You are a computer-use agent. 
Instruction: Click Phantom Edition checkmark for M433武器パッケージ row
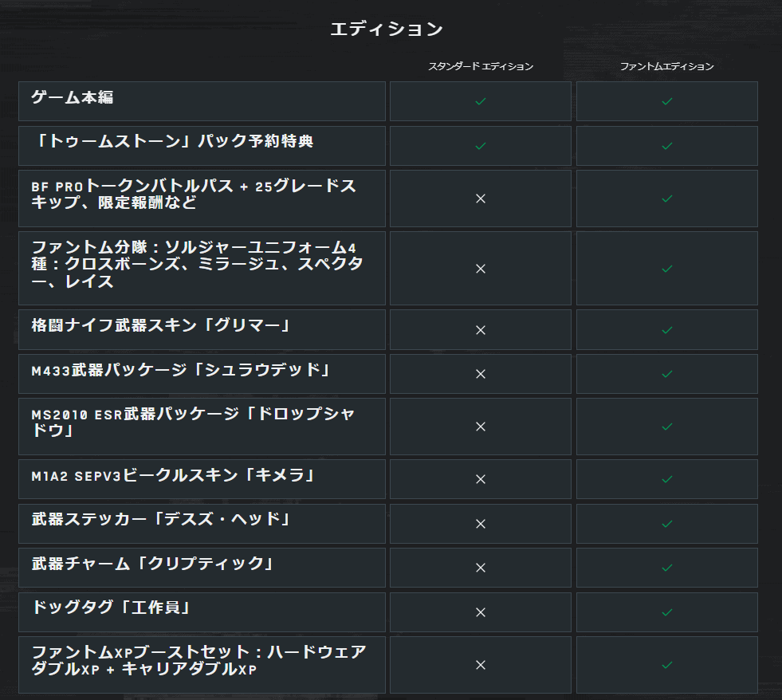[666, 374]
